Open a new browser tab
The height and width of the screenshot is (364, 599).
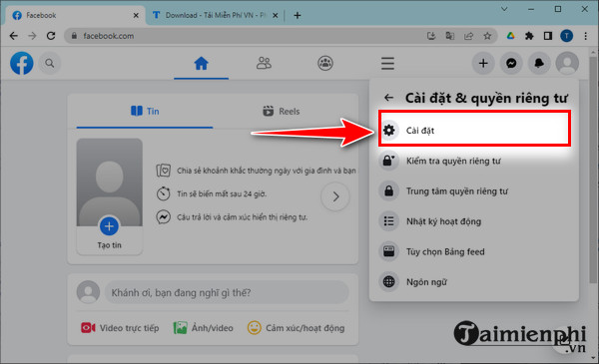(x=298, y=15)
